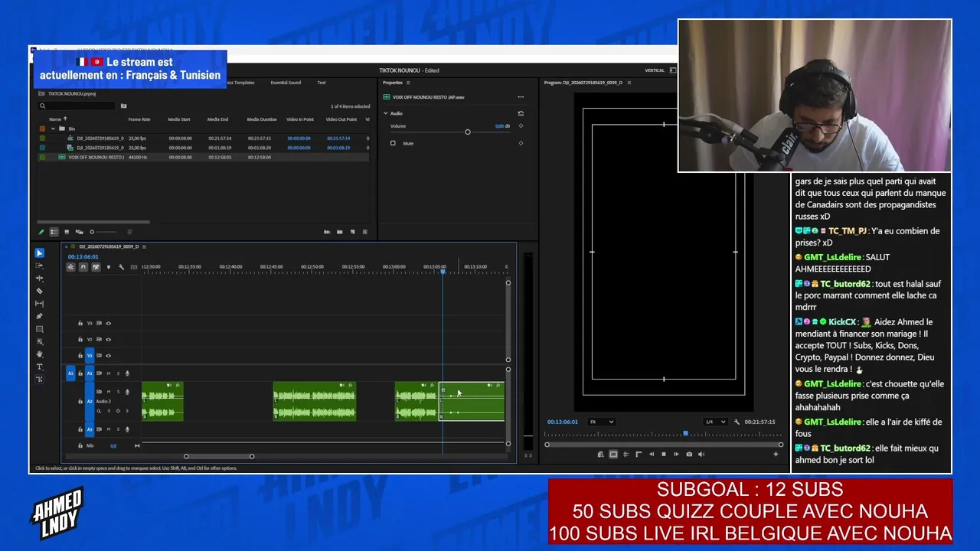
Task: Select the Track Select Forward tool
Action: tap(40, 266)
